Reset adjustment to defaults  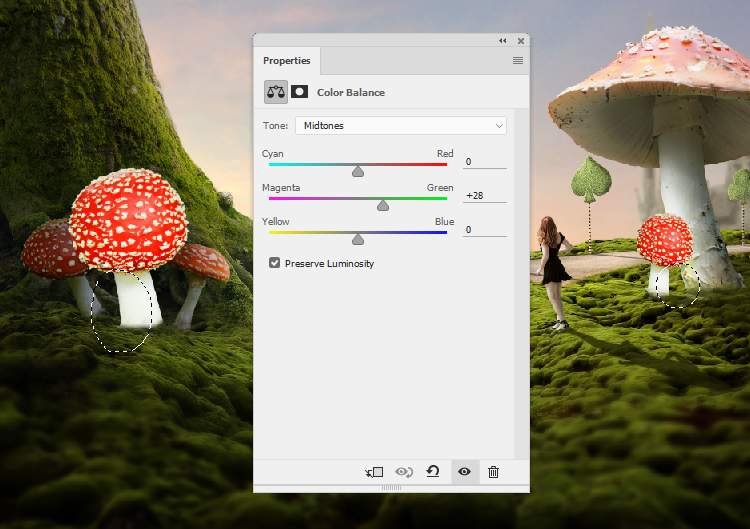[x=433, y=472]
